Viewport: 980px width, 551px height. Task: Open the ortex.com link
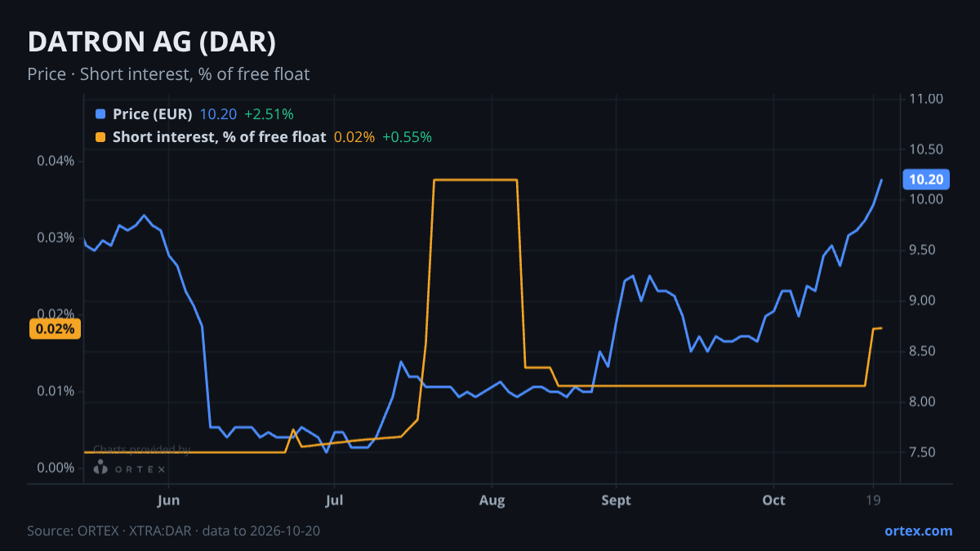click(919, 531)
